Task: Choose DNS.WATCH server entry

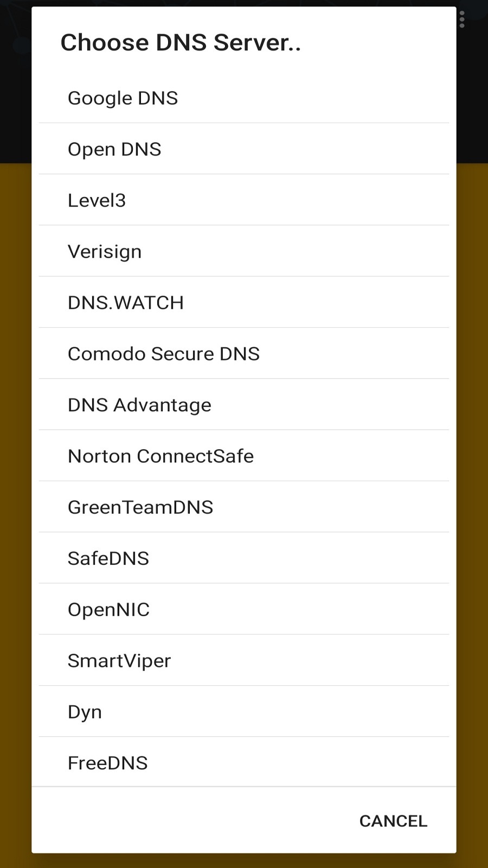Action: pos(244,302)
